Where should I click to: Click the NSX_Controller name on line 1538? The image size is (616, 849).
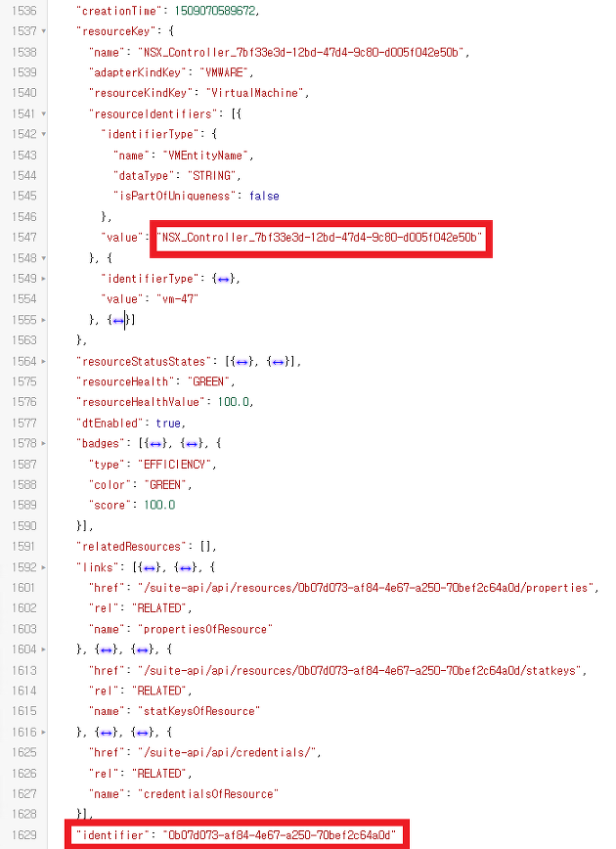[301, 53]
